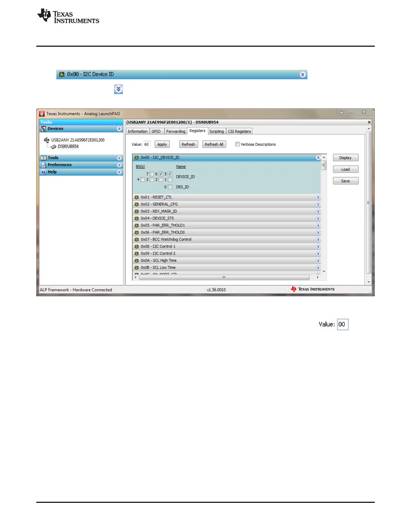411x532 pixels.
Task: Expand the 0x06 PAR_ERR_THOLD0 register
Action: coord(318,233)
